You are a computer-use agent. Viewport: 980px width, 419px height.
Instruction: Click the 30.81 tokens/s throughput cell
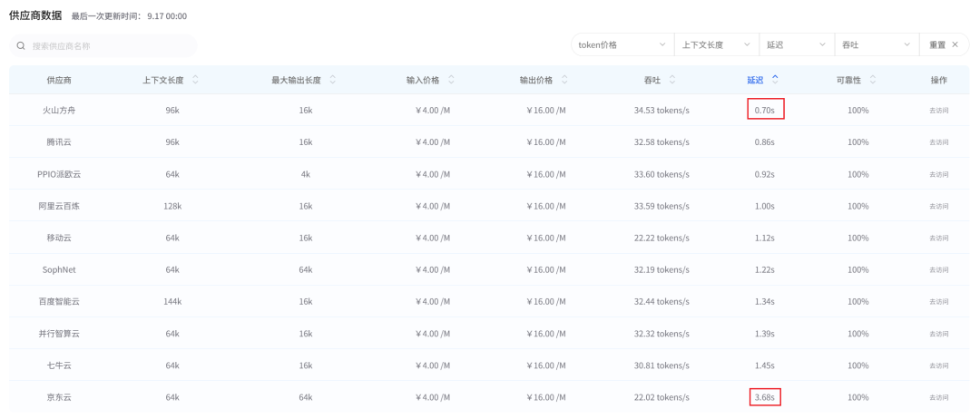click(x=661, y=365)
